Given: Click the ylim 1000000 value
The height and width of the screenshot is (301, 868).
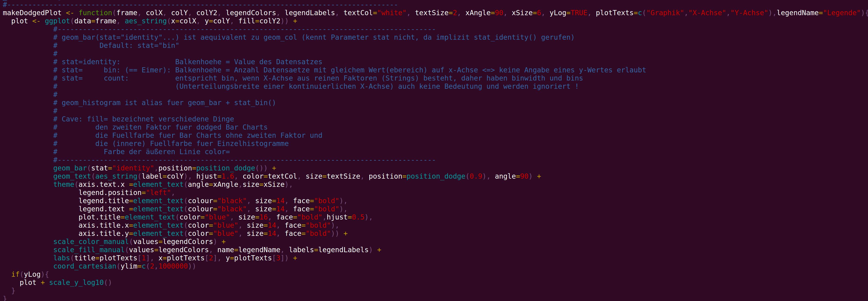Looking at the screenshot, I should [173, 266].
